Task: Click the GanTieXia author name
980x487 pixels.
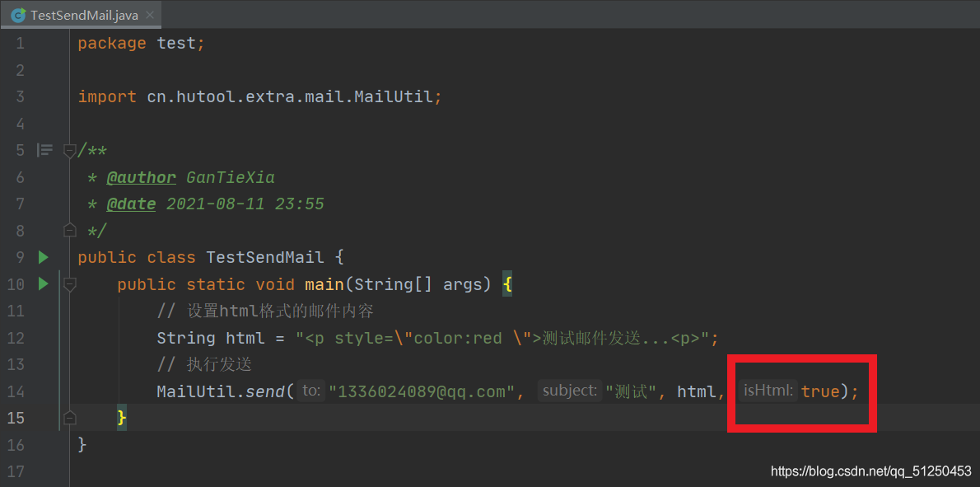Action: click(231, 178)
